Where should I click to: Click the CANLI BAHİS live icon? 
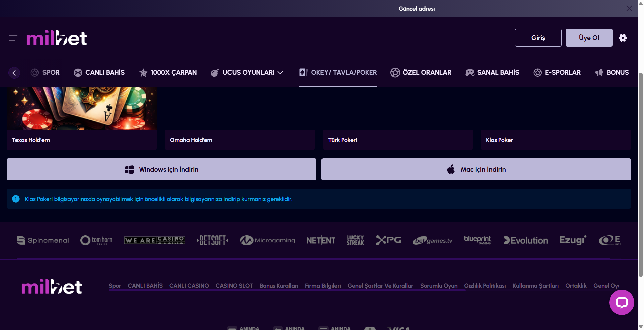[x=78, y=73]
